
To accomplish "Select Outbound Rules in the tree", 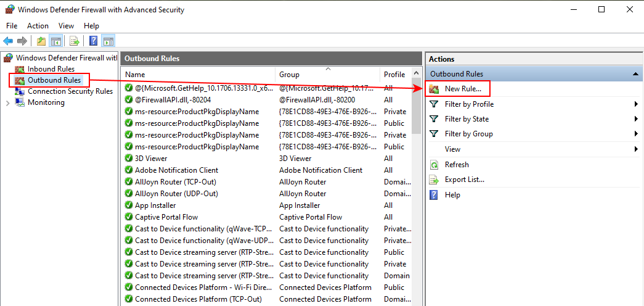I will coord(54,80).
